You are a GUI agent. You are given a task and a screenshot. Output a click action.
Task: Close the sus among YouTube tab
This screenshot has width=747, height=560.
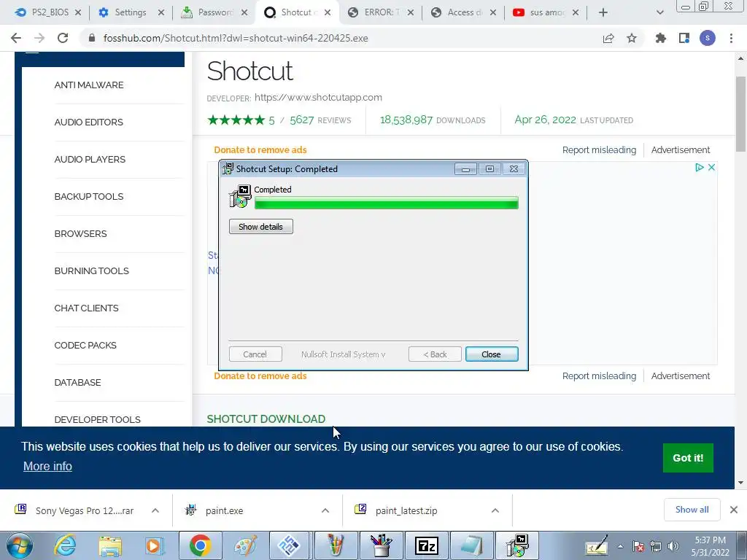(x=576, y=12)
